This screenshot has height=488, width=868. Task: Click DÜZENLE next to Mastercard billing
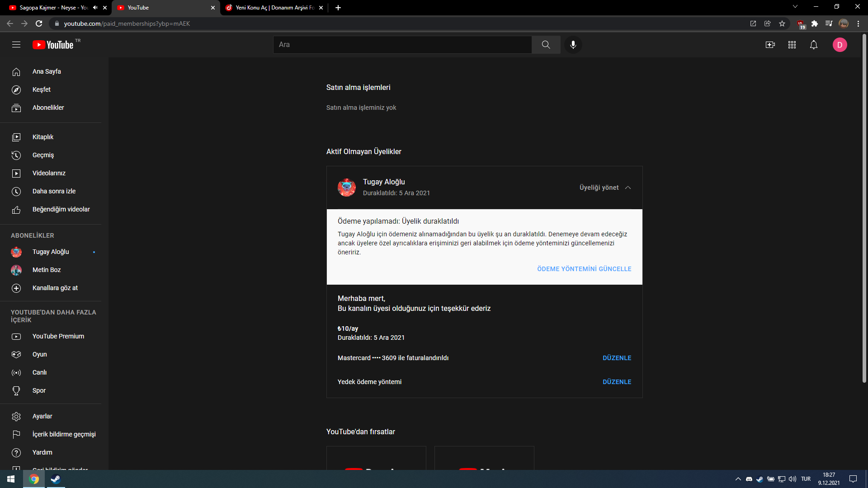tap(617, 357)
